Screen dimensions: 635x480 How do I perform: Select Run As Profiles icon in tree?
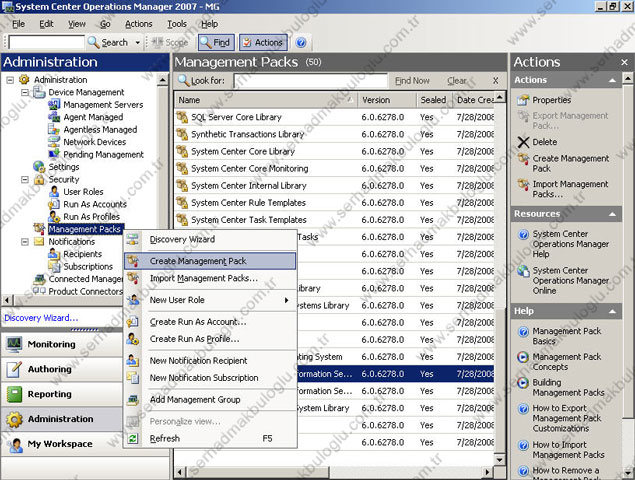point(54,217)
